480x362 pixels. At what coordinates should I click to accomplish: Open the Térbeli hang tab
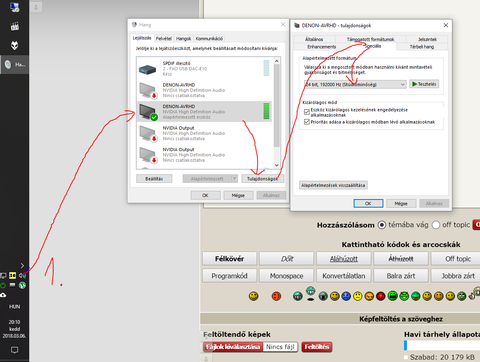422,47
